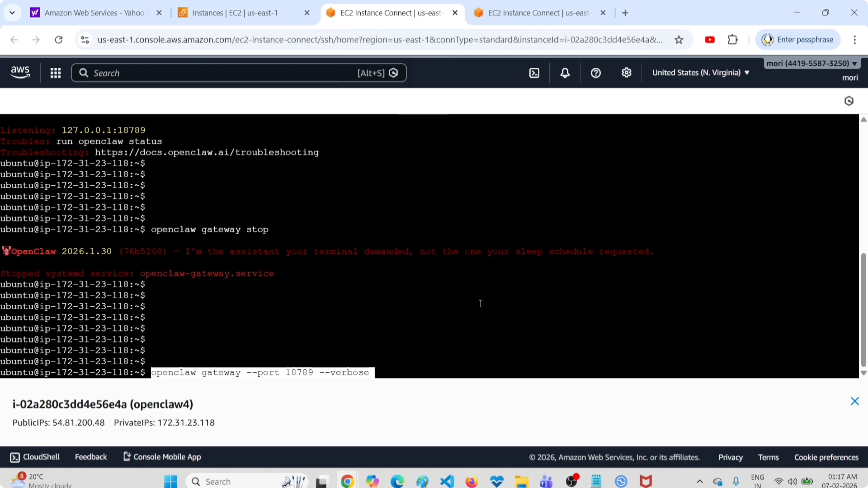868x488 pixels.
Task: Open Visual Studio Code from the taskbar
Action: pos(447,481)
